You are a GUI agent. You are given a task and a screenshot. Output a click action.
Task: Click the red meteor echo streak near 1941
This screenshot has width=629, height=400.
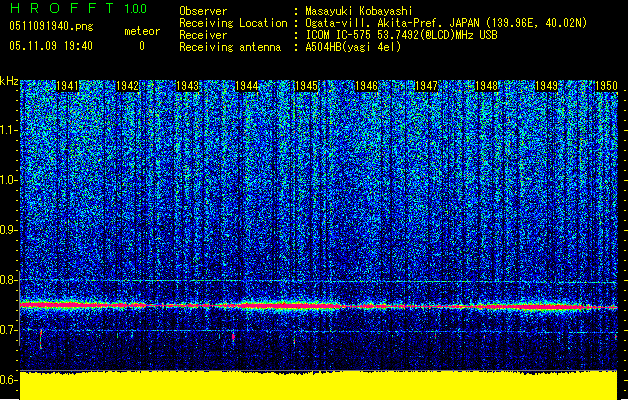41,339
